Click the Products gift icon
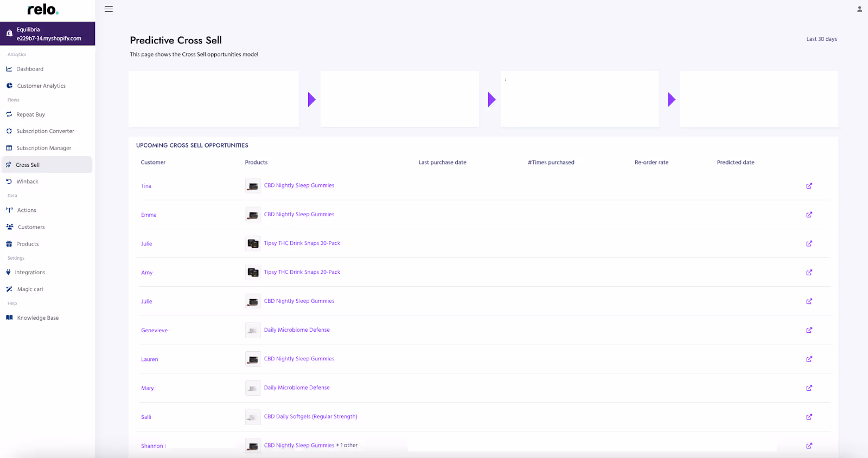 click(9, 244)
